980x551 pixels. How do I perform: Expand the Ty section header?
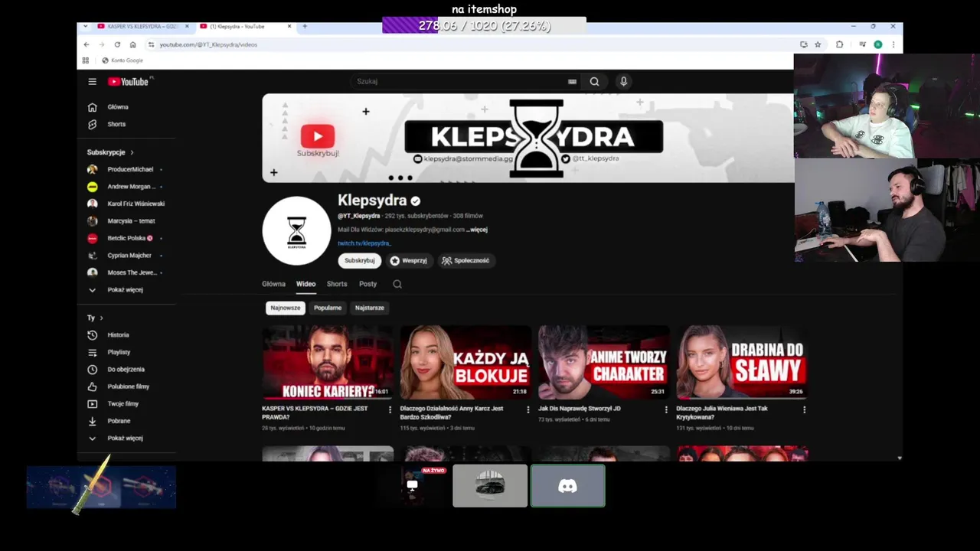(95, 318)
